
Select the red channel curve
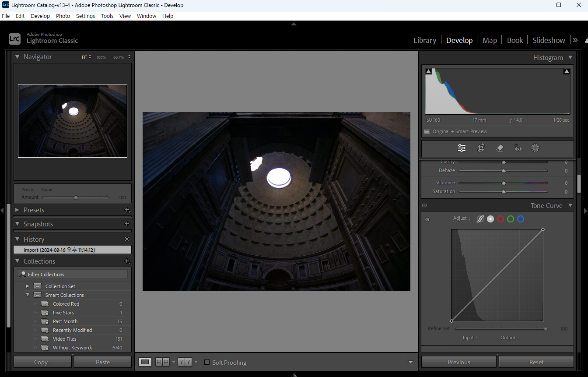[x=500, y=219]
